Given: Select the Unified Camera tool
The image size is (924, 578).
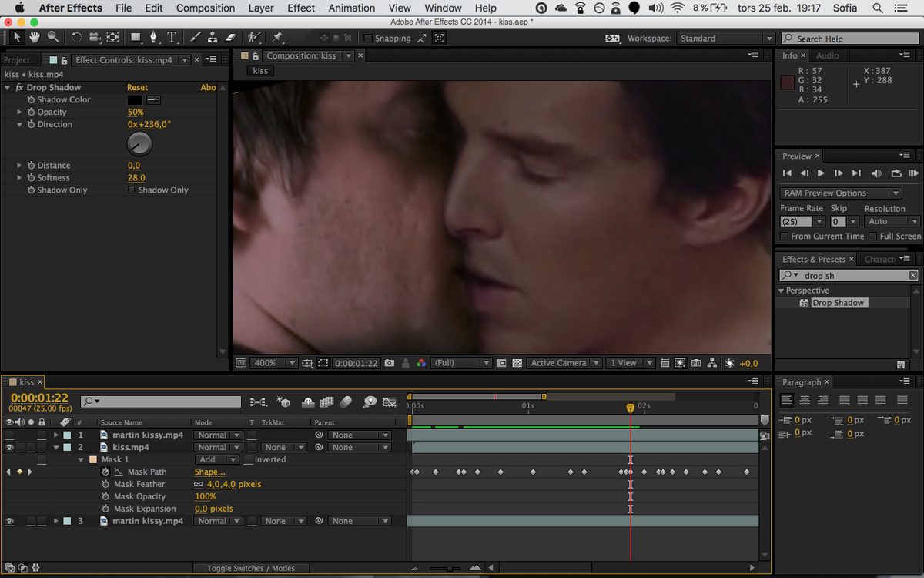Looking at the screenshot, I should tap(94, 37).
